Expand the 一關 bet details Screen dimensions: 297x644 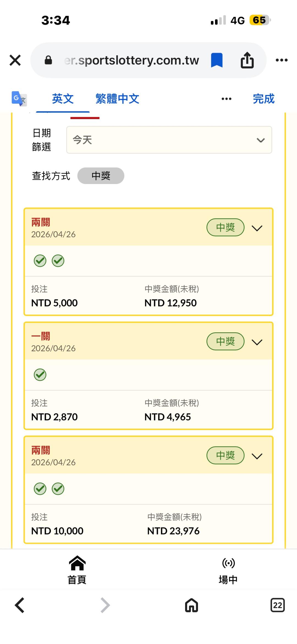[x=257, y=342]
